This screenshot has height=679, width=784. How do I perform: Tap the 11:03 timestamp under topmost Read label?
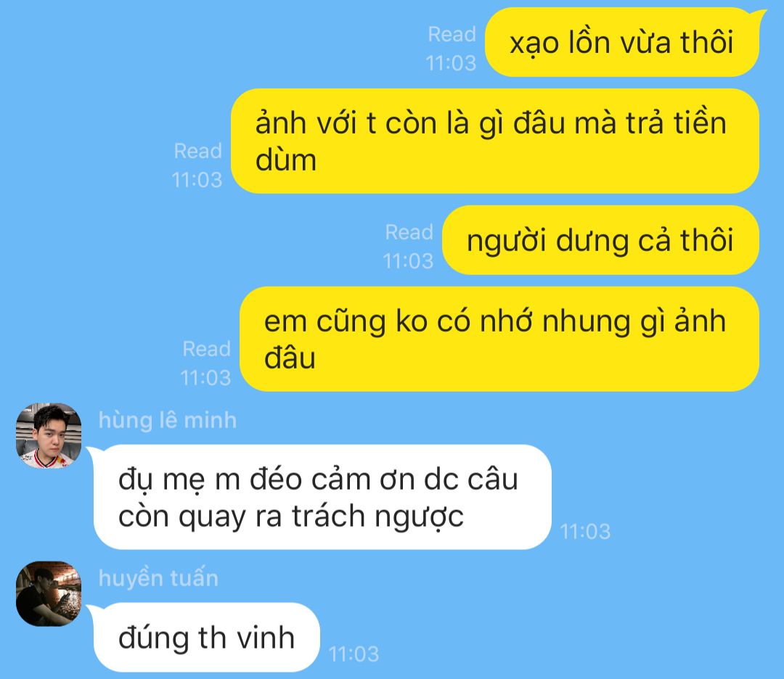click(x=451, y=63)
